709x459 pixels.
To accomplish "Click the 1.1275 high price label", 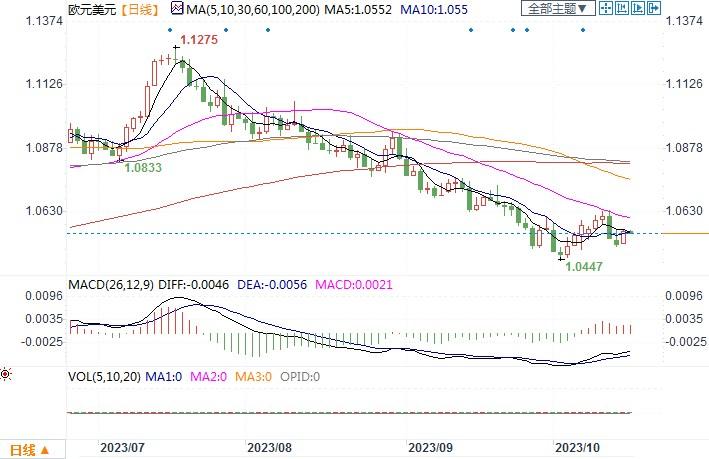I will [199, 40].
